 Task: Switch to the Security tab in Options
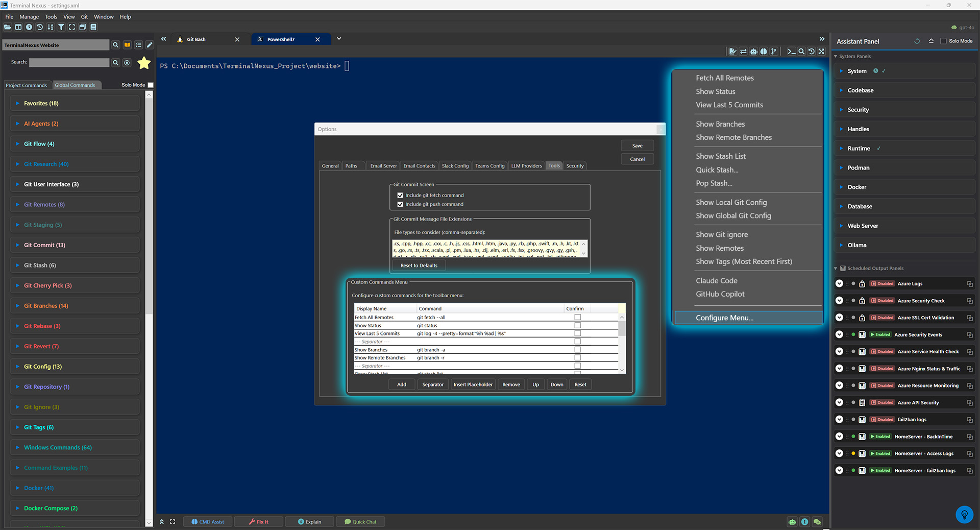point(575,165)
